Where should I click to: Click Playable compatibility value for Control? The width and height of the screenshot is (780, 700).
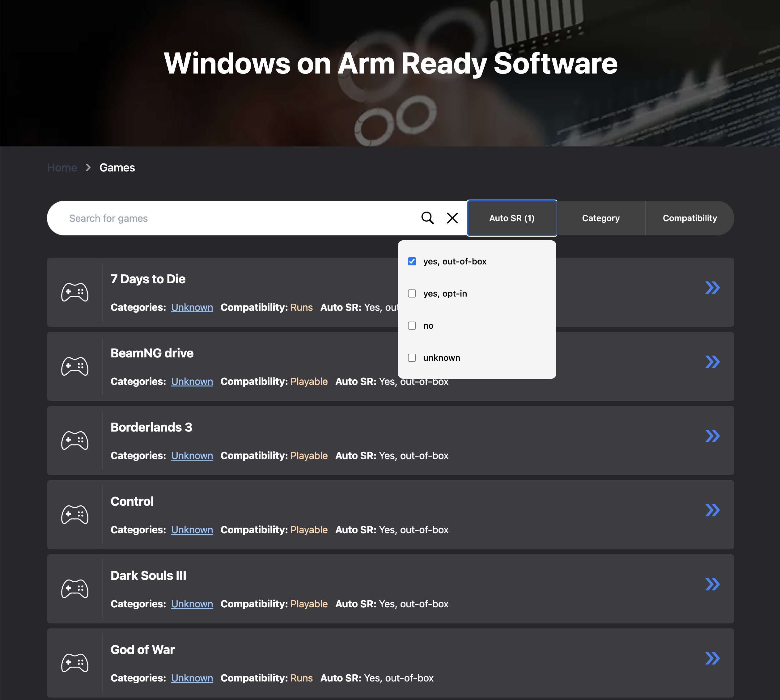click(x=309, y=529)
